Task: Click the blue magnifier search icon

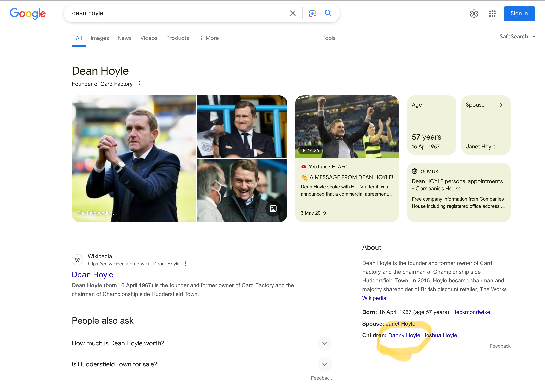Action: pyautogui.click(x=328, y=13)
